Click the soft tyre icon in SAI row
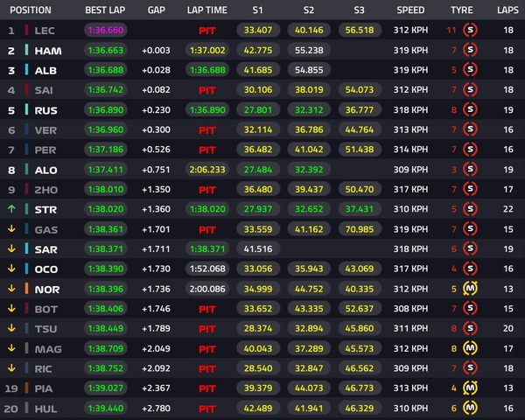The width and height of the screenshot is (525, 420). tap(470, 90)
